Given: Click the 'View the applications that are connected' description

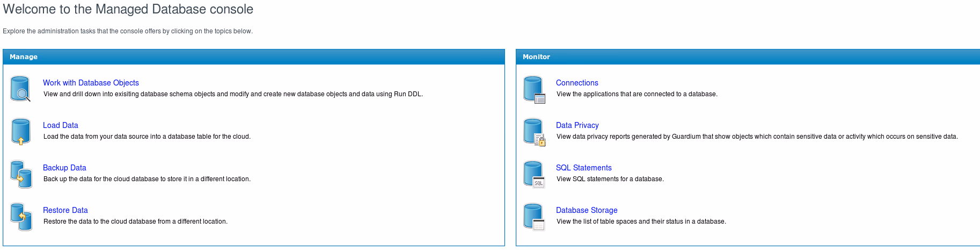Looking at the screenshot, I should tap(637, 94).
